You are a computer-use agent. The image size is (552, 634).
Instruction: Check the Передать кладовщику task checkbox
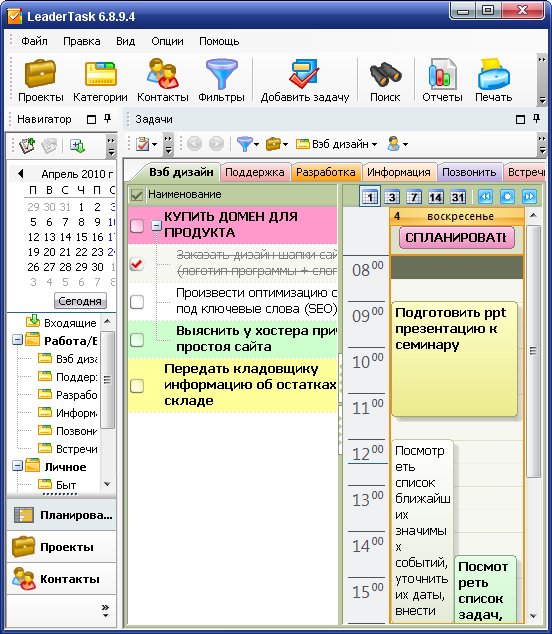pos(137,385)
